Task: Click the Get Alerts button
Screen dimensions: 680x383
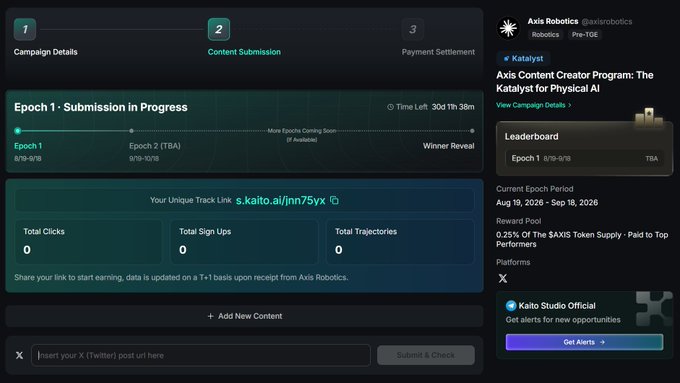Action: point(584,342)
